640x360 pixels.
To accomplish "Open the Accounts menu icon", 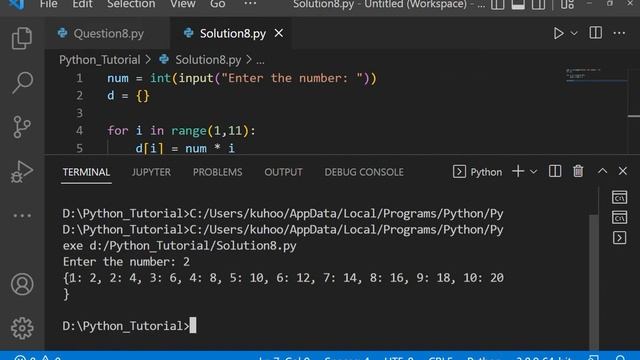I will [22, 284].
